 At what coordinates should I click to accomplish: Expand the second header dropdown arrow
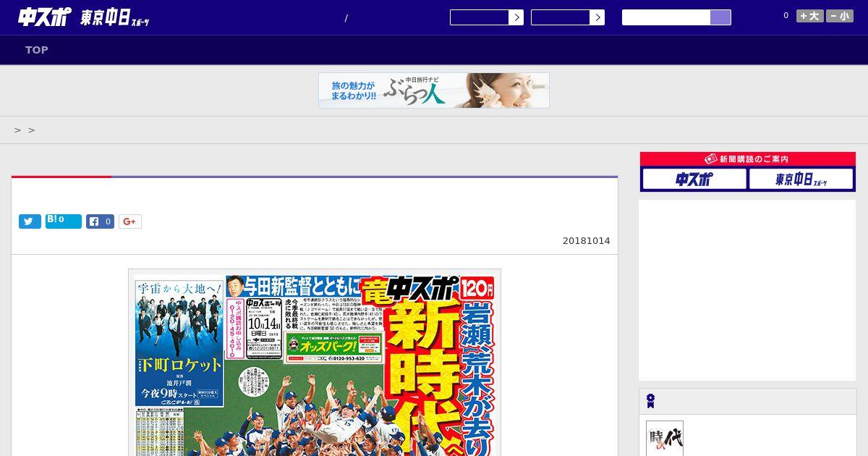[597, 17]
